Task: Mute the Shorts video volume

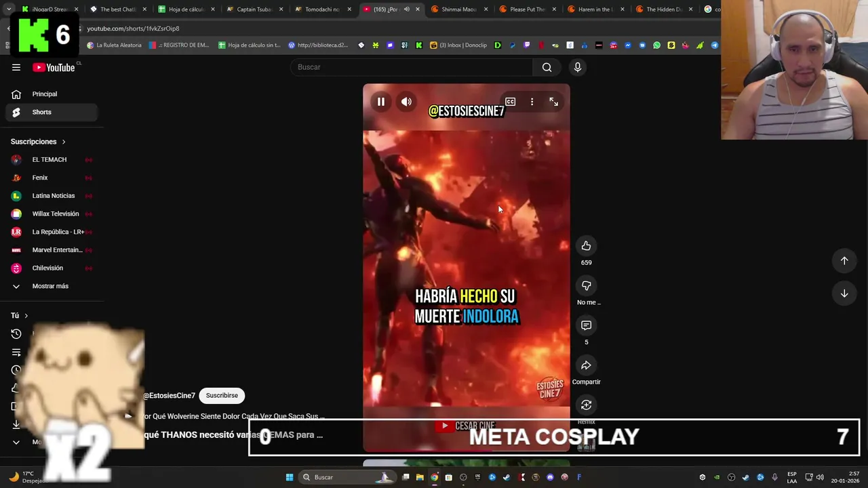Action: 406,102
